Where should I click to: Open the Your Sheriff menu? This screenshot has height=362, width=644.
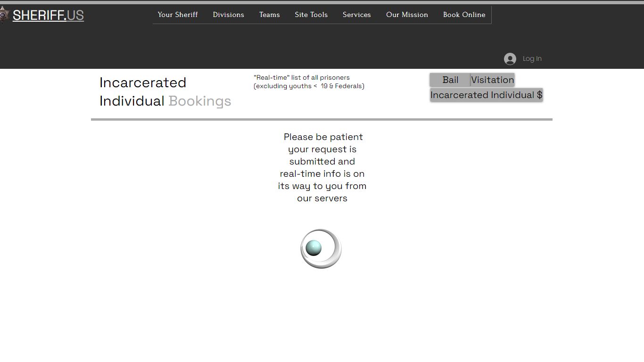point(178,15)
